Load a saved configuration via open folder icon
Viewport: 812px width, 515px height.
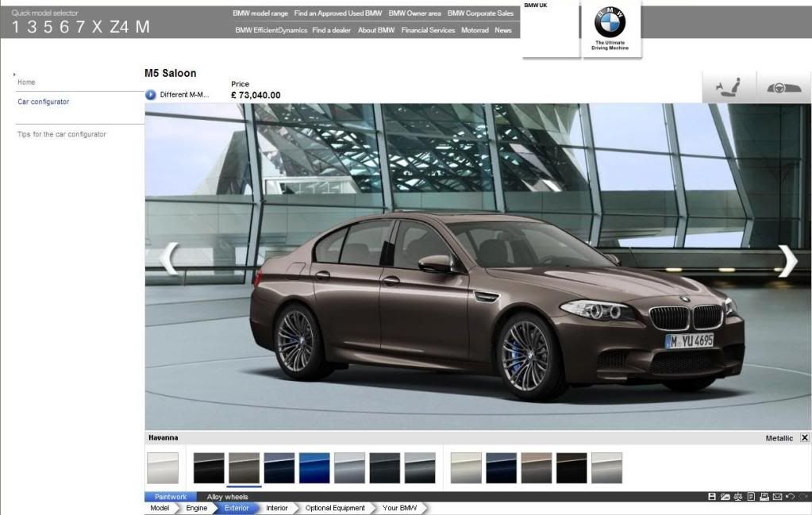tap(725, 497)
